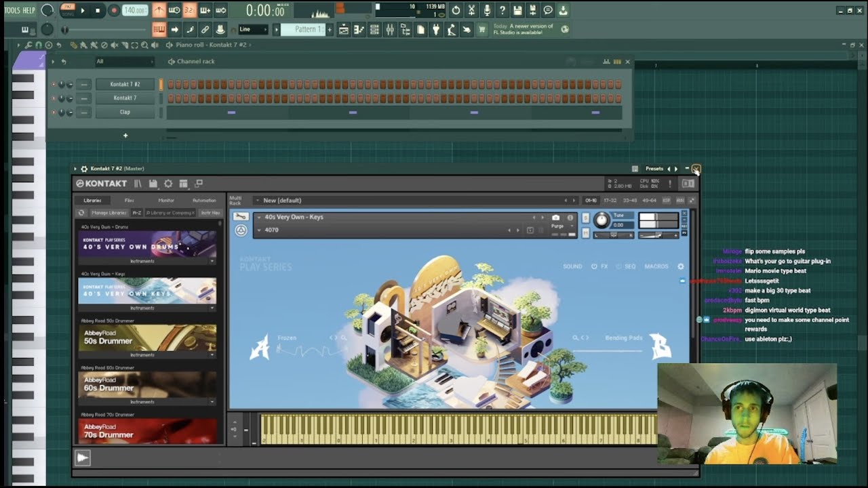The height and width of the screenshot is (488, 868).
Task: Refresh the Kontakt library list
Action: [x=81, y=213]
